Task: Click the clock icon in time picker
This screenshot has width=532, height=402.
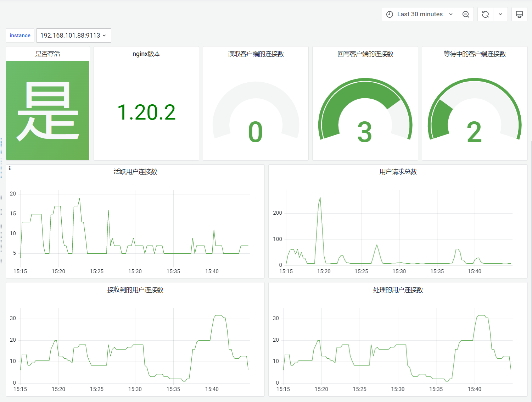Action: (x=390, y=14)
